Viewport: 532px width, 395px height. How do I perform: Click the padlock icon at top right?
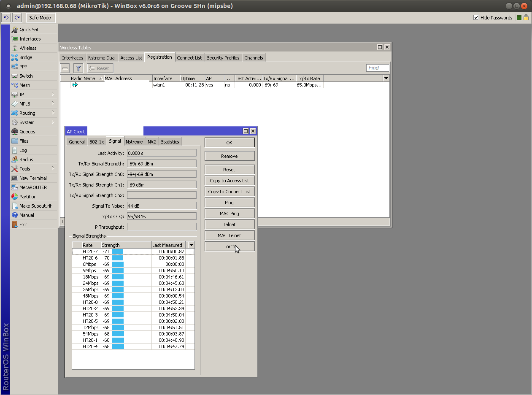[526, 18]
